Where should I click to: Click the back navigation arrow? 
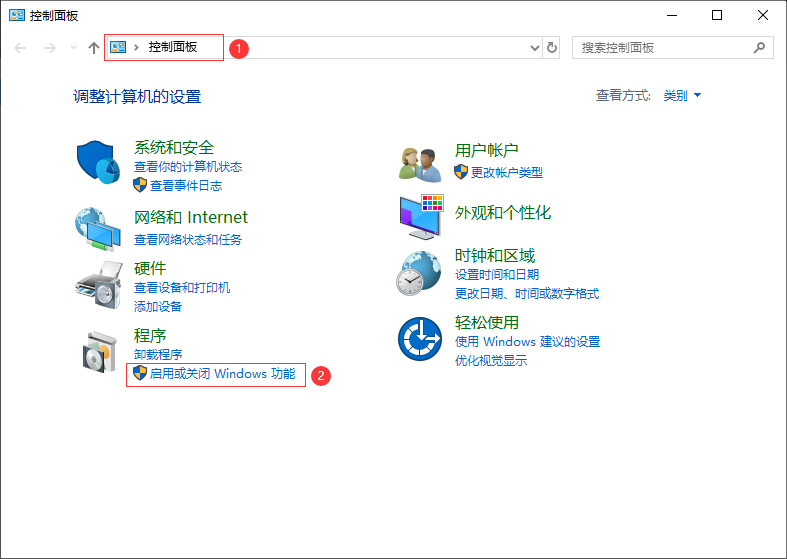20,48
